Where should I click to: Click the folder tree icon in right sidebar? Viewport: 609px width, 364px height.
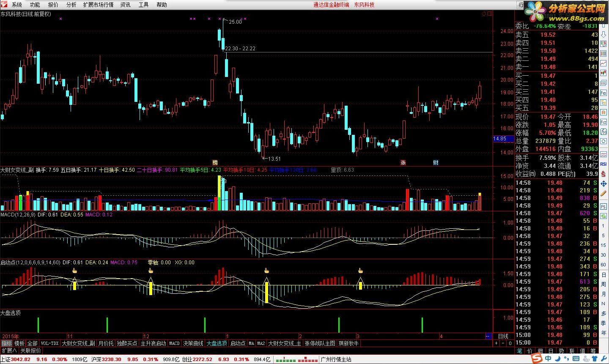pyautogui.click(x=604, y=102)
